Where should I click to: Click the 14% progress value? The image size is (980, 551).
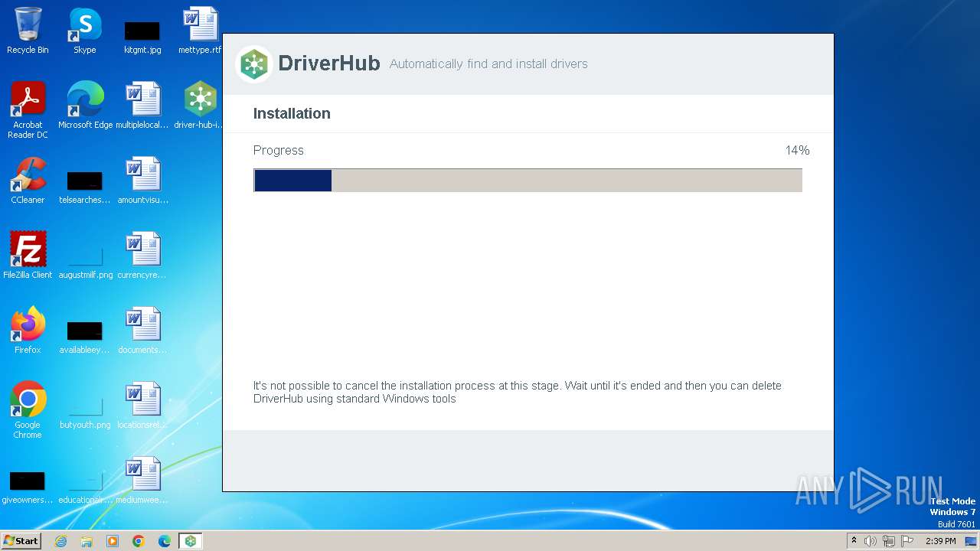point(797,150)
